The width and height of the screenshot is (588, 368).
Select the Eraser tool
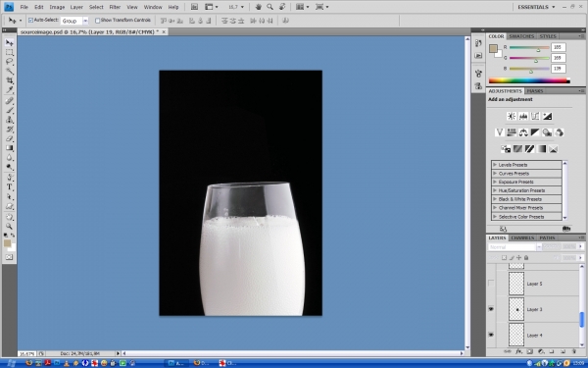pyautogui.click(x=10, y=139)
